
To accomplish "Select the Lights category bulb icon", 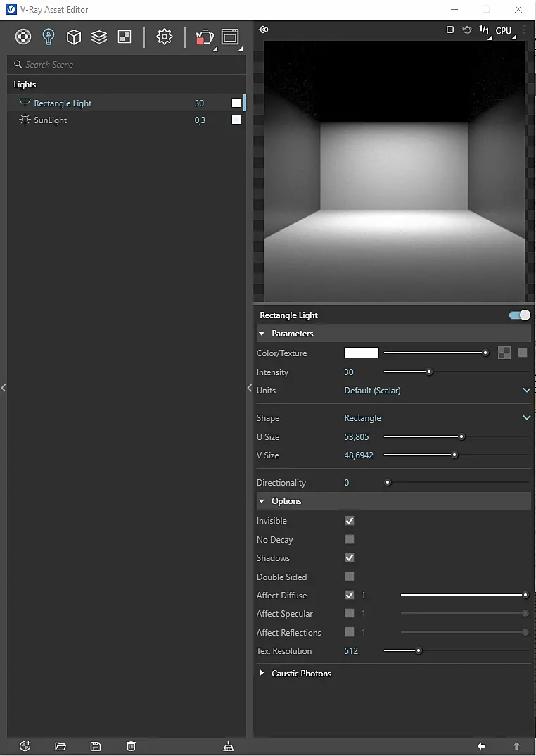I will 49,37.
